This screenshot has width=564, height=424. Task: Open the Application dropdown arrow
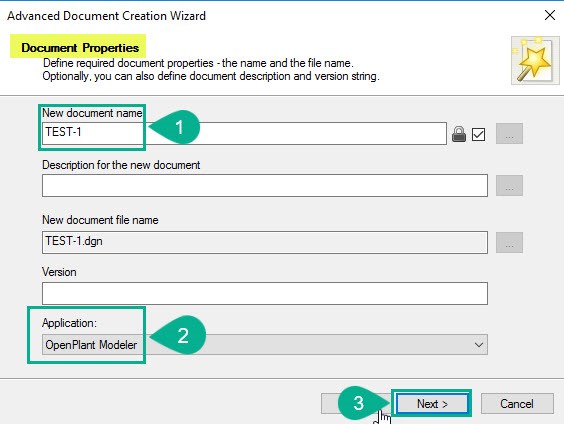(x=478, y=345)
